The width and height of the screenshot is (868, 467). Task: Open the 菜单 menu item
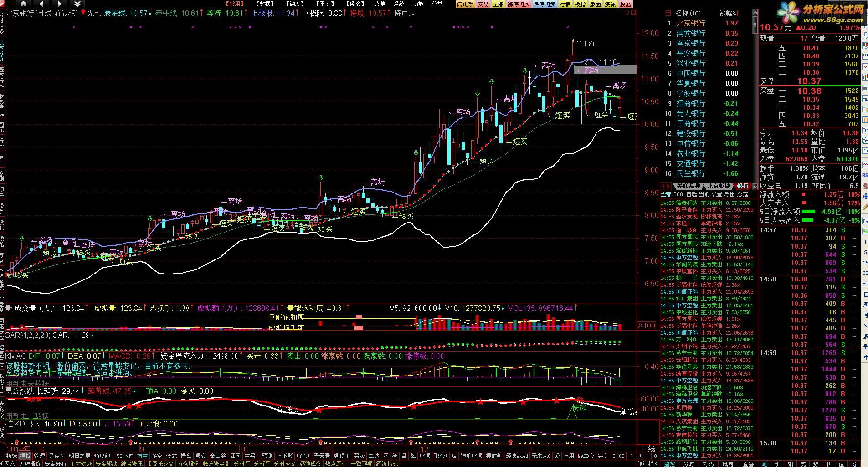click(380, 4)
